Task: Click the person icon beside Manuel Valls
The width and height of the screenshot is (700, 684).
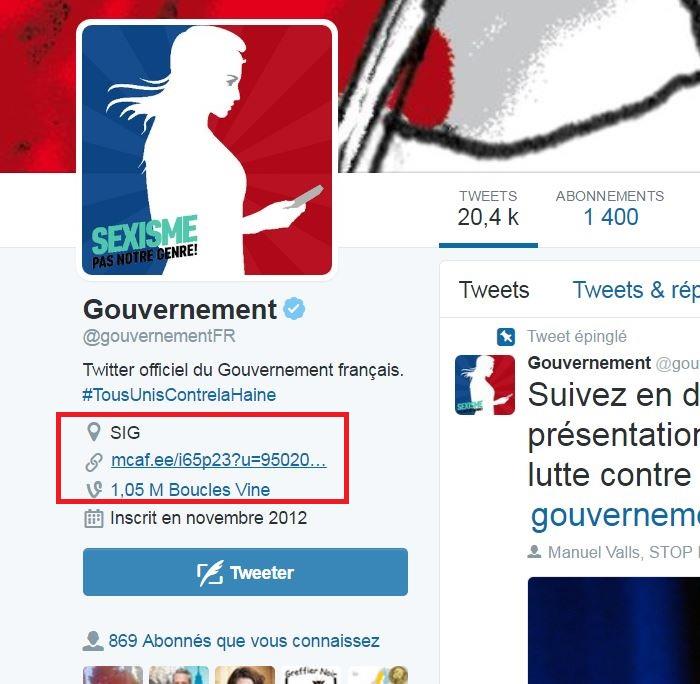Action: pyautogui.click(x=534, y=552)
